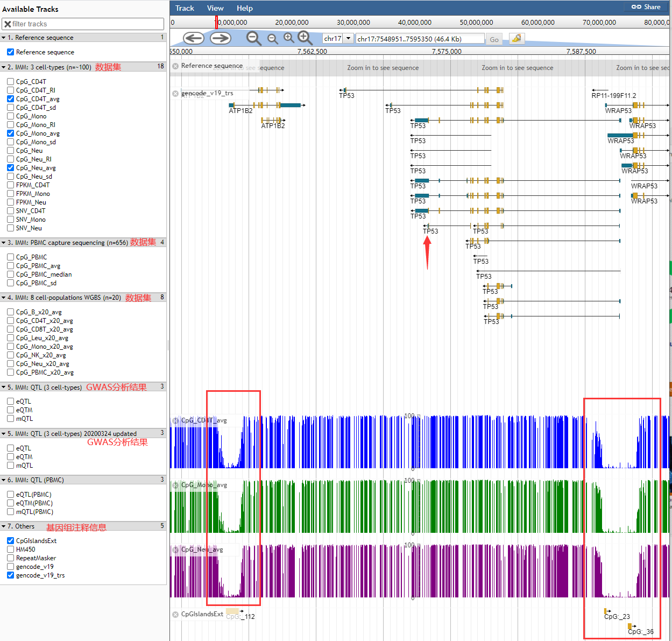Image resolution: width=672 pixels, height=641 pixels.
Task: Uncheck the CpG_Neu_avg checkbox
Action: (x=10, y=168)
